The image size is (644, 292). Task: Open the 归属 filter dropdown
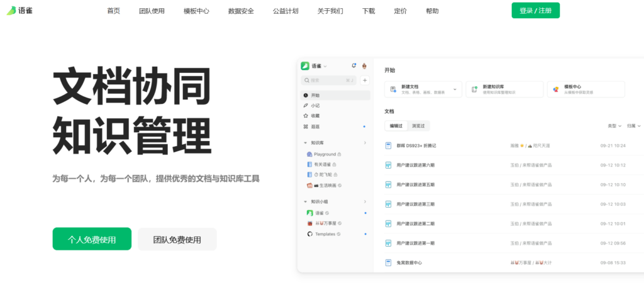pyautogui.click(x=634, y=126)
